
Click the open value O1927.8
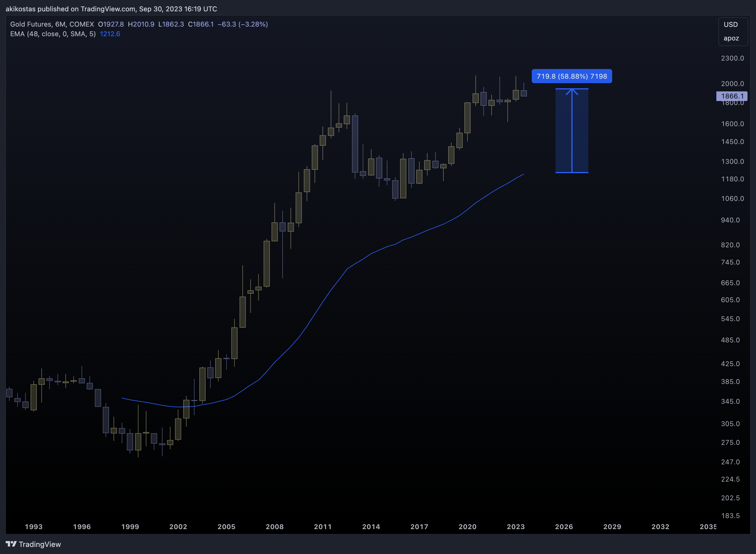111,24
